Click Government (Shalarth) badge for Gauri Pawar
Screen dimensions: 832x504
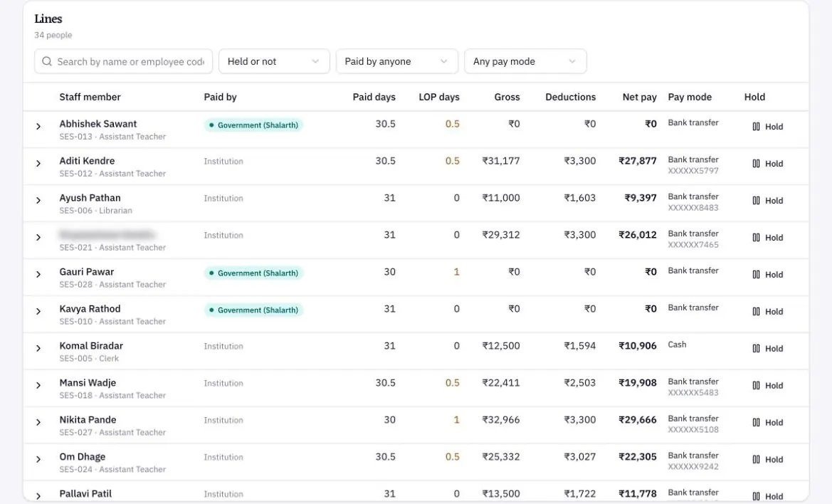point(253,273)
